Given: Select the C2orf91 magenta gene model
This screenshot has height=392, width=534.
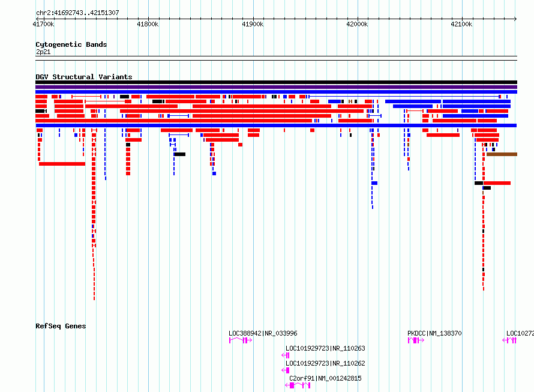Looking at the screenshot, I should [x=298, y=385].
